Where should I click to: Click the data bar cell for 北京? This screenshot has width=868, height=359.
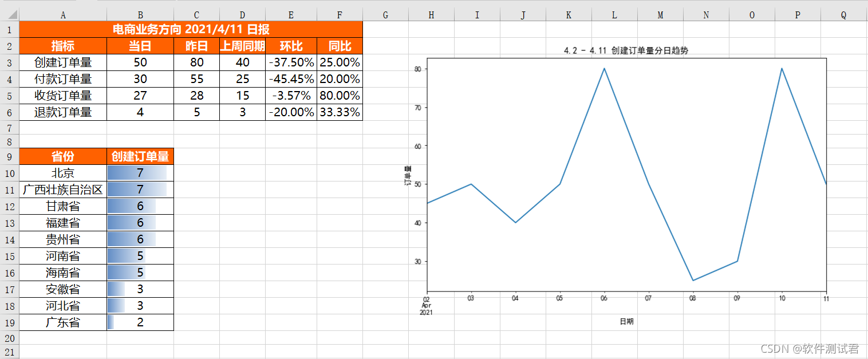(140, 173)
